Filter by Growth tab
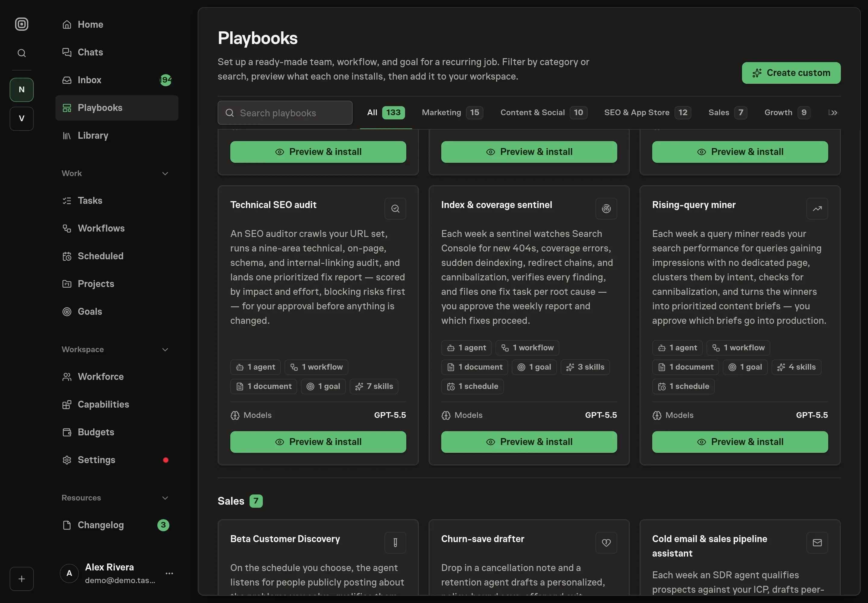868x603 pixels. click(x=787, y=112)
